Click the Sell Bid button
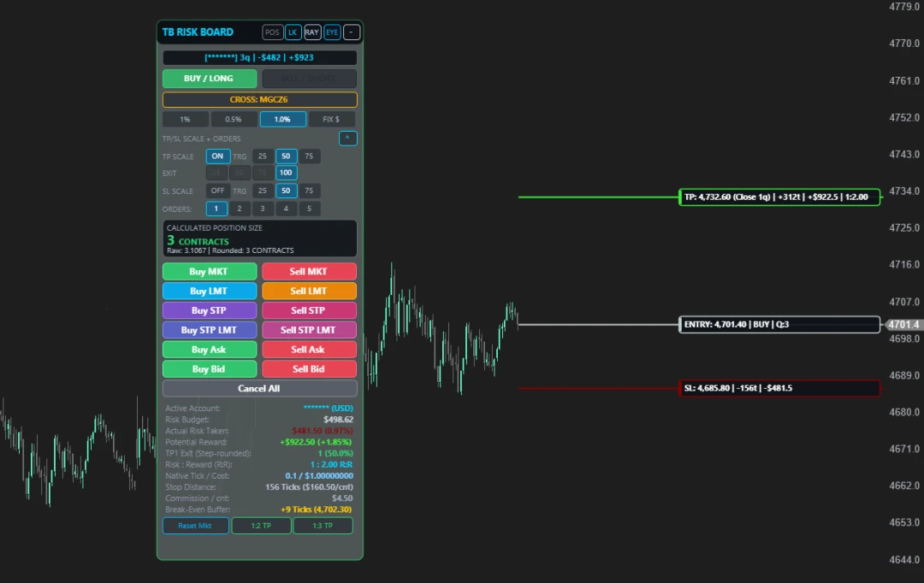924x583 pixels. pyautogui.click(x=309, y=369)
